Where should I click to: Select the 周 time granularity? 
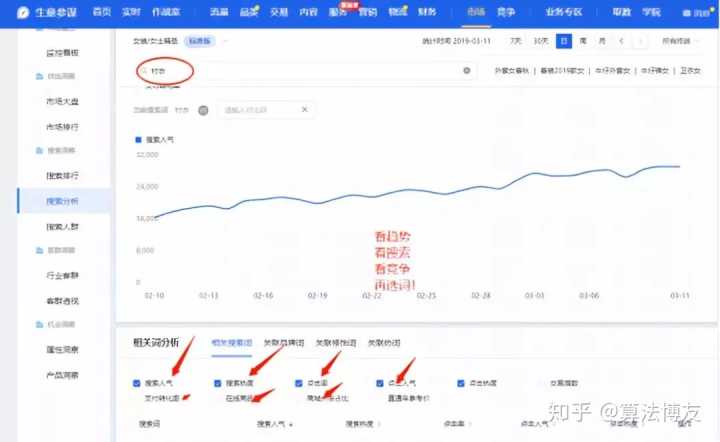coord(583,41)
